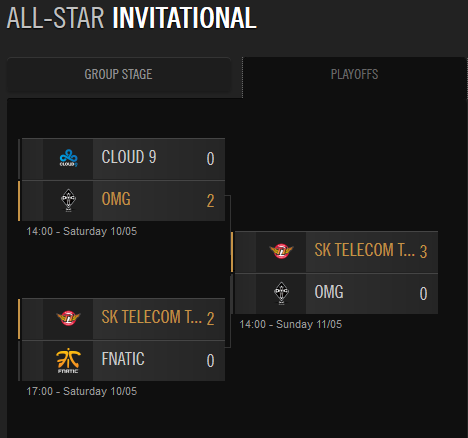This screenshot has height=438, width=468.
Task: Select the OMG team name in the final
Action: click(329, 292)
